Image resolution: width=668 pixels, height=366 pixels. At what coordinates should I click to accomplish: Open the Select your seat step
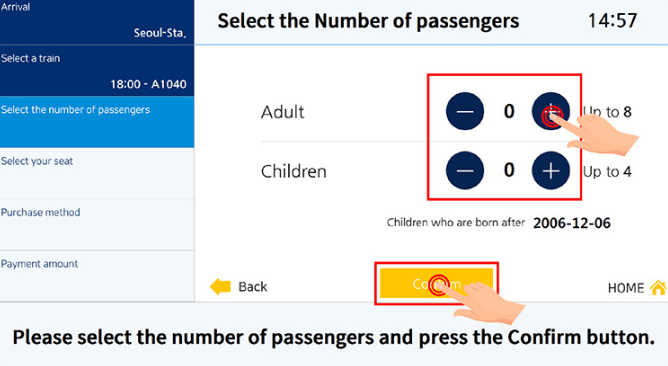coord(97,173)
